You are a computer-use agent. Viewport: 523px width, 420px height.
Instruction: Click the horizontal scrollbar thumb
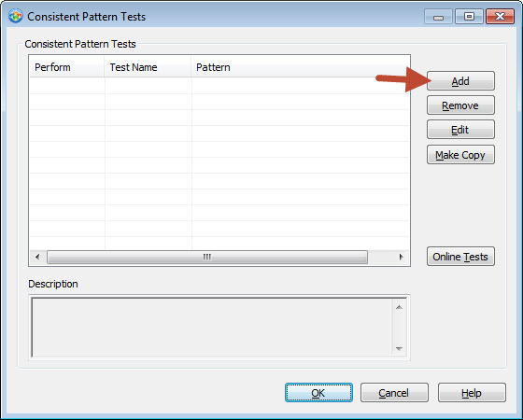click(207, 257)
